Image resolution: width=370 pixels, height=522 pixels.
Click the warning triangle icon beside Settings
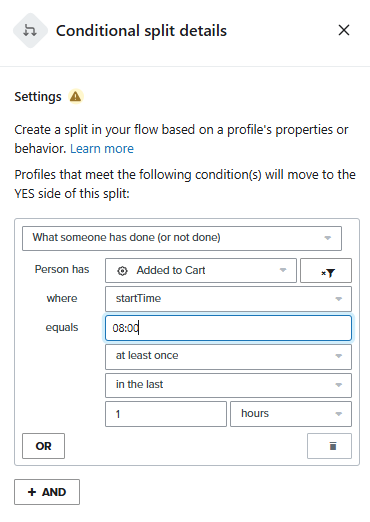tap(76, 97)
